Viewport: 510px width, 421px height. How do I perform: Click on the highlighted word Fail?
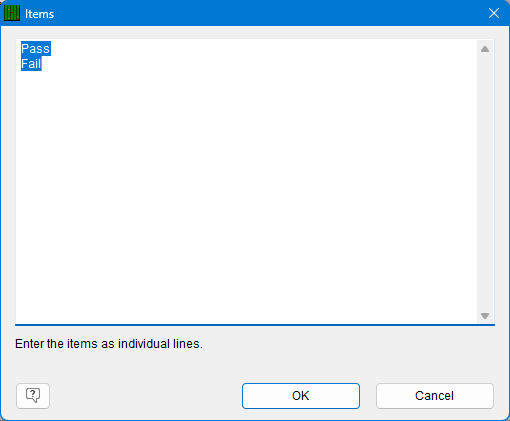point(31,64)
